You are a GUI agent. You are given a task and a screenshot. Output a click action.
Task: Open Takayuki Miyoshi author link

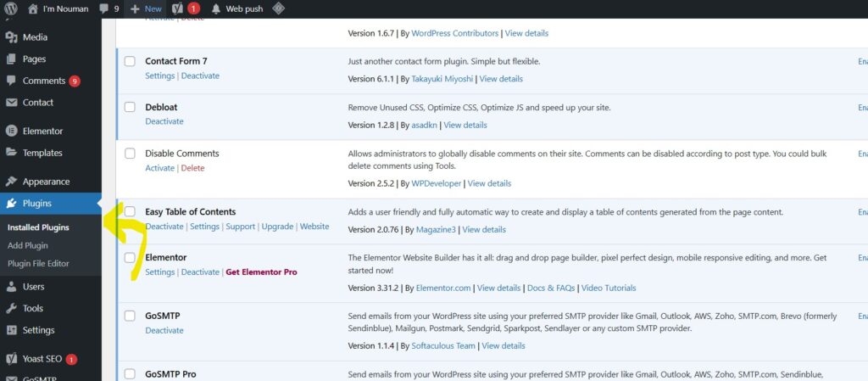pos(442,79)
